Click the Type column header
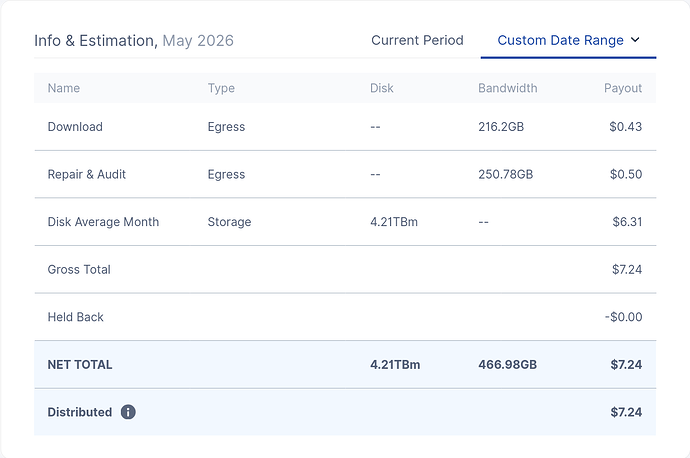690x458 pixels. (x=221, y=88)
